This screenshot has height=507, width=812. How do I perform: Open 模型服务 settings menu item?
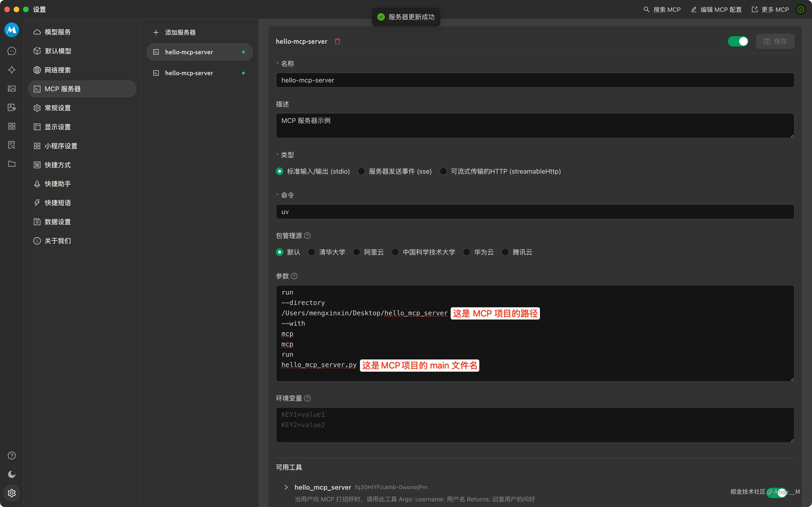(58, 32)
